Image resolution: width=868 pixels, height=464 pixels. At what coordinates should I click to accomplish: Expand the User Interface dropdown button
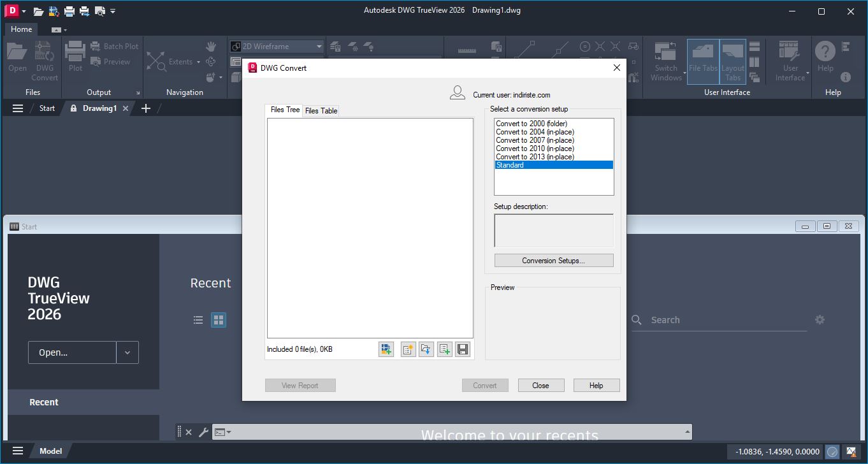tap(791, 62)
